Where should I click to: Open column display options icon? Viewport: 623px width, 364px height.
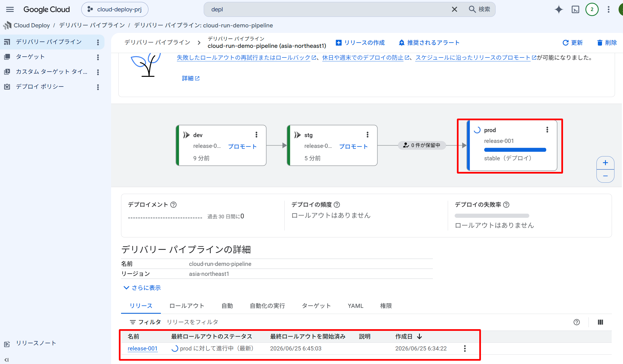[x=600, y=322]
